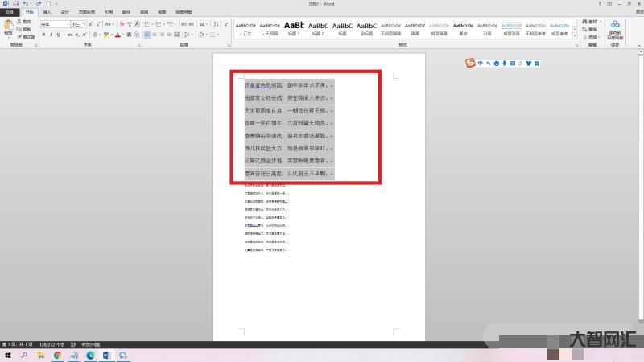Screen dimensions: 644x362
Task: Click the center alignment icon
Action: point(156,35)
